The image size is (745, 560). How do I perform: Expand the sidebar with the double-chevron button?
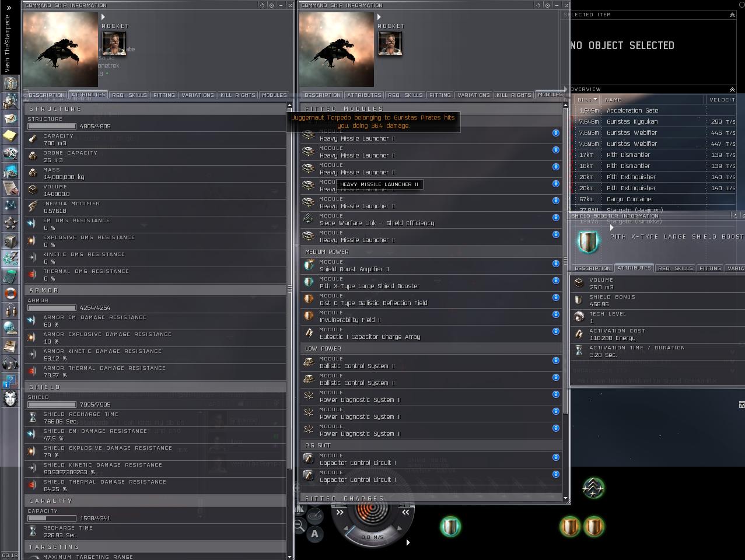(9, 8)
